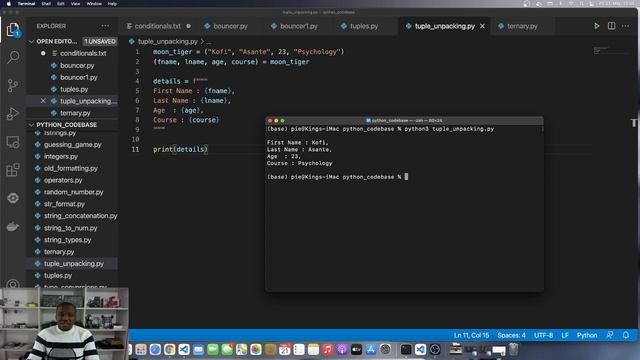Close the tuple_unpacking.py tab
Viewport: 640px width, 360px height.
tap(482, 26)
